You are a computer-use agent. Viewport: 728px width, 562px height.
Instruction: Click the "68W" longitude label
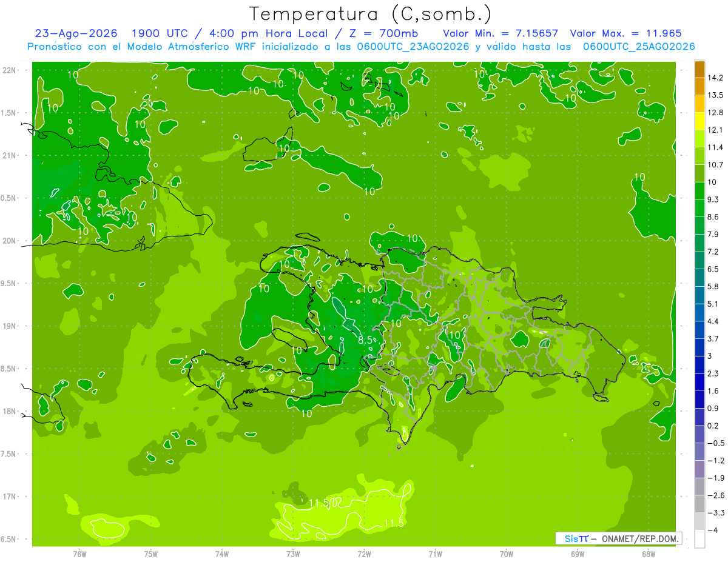coord(649,554)
